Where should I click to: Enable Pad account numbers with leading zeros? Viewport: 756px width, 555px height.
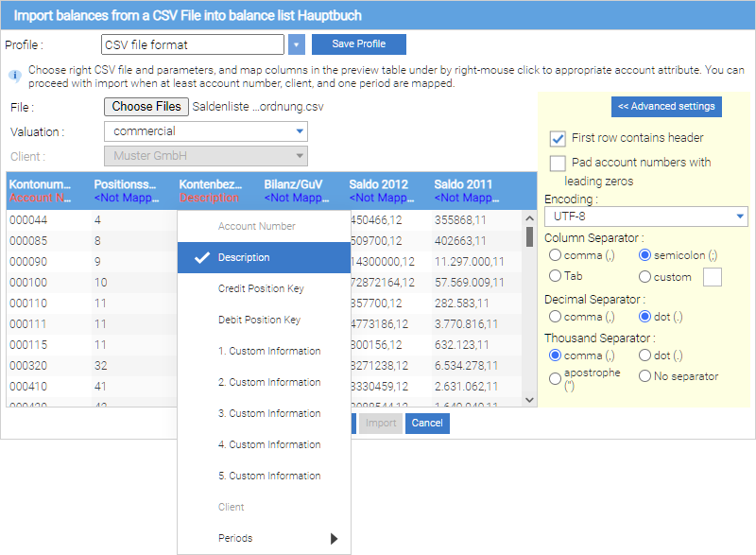click(558, 164)
